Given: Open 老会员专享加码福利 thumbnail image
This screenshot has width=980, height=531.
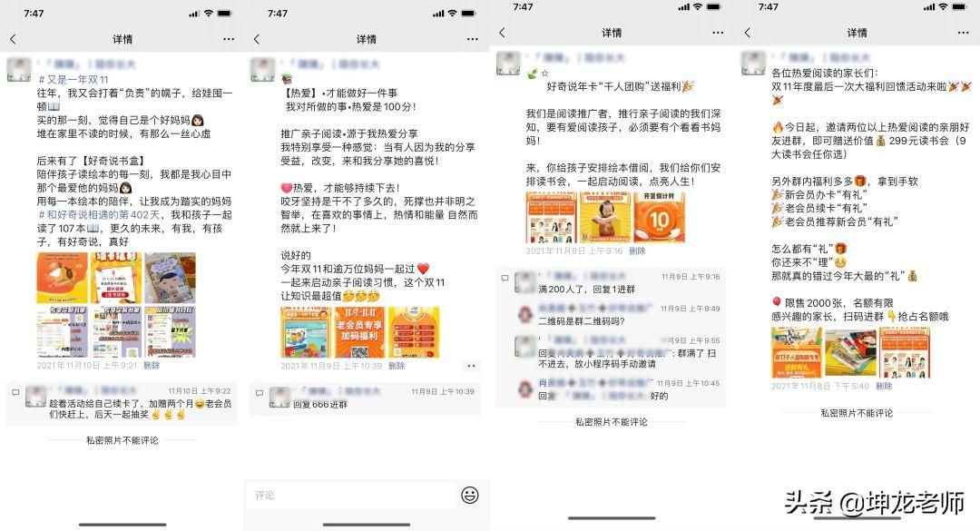Looking at the screenshot, I should click(359, 332).
